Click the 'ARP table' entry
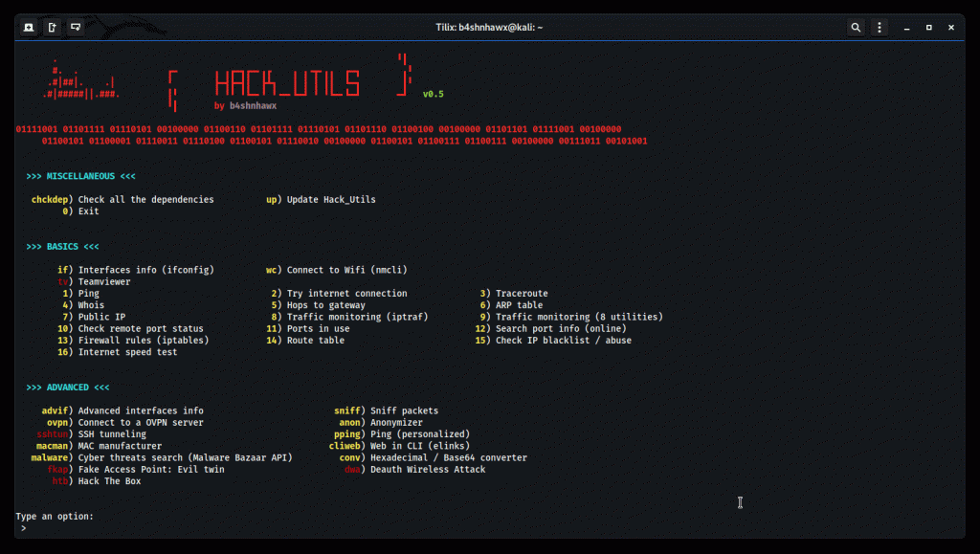 [520, 305]
